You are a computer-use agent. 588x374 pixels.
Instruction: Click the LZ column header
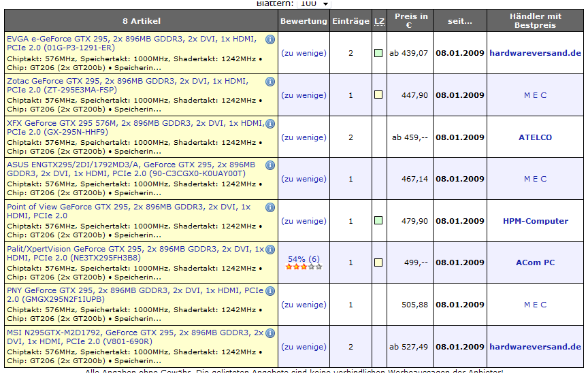379,21
